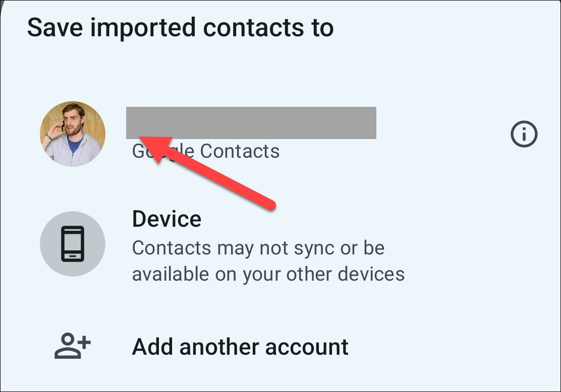Click the "Save imported contacts to" heading
The image size is (561, 392).
180,28
